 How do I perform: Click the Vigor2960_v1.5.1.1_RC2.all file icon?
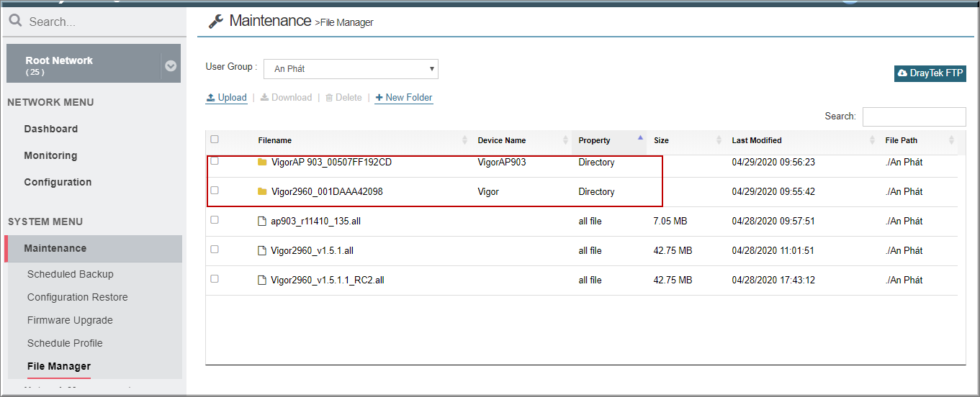click(x=262, y=280)
